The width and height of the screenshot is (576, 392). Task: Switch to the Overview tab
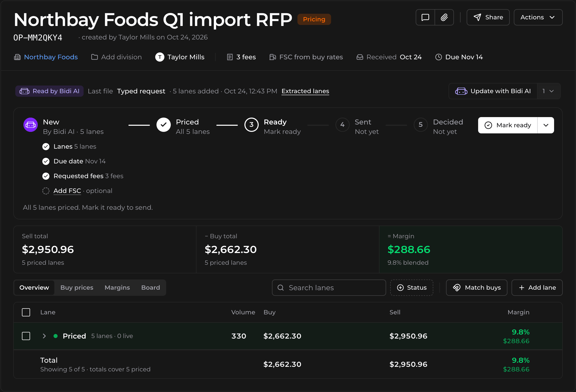(x=34, y=288)
